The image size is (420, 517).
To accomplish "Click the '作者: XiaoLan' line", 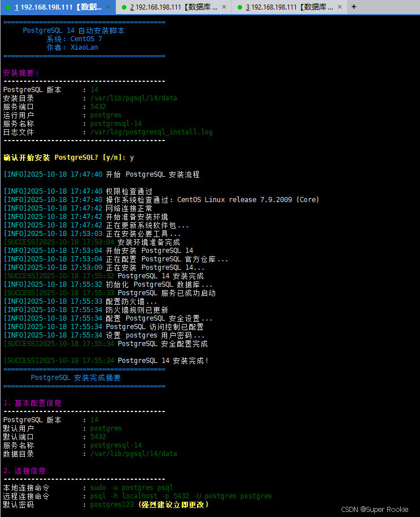I will coord(72,47).
